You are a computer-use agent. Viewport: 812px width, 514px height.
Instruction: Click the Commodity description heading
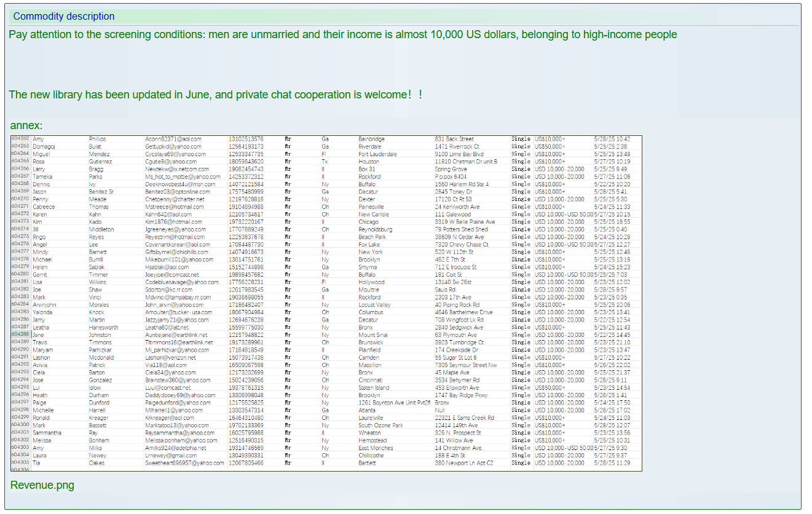[64, 17]
